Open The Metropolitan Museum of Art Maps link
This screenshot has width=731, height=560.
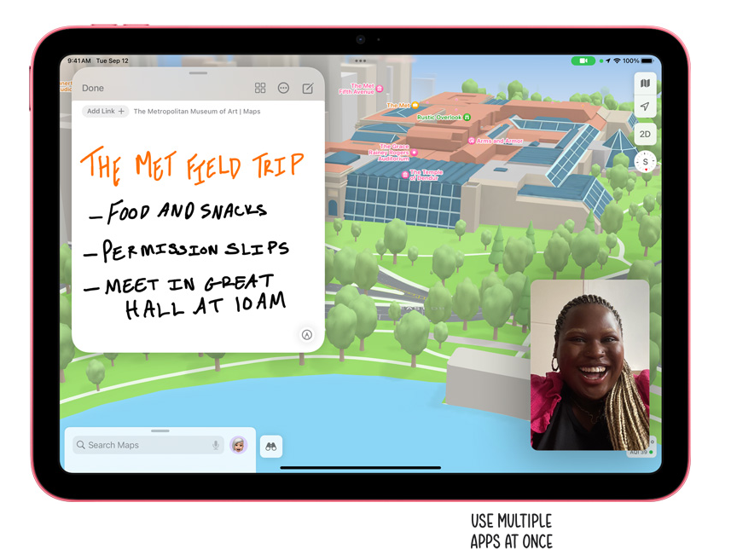pos(197,112)
